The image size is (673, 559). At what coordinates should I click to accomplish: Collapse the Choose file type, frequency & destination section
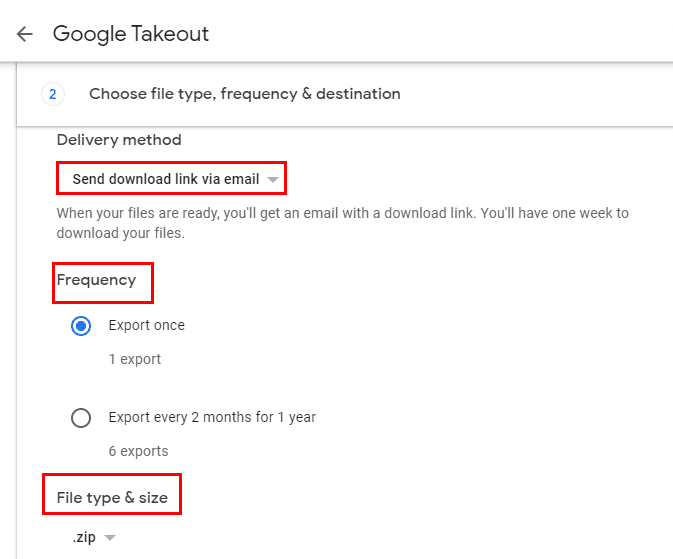(x=245, y=94)
